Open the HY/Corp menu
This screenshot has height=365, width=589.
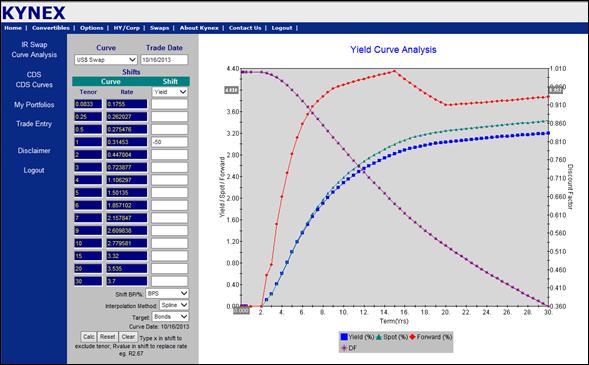[127, 28]
